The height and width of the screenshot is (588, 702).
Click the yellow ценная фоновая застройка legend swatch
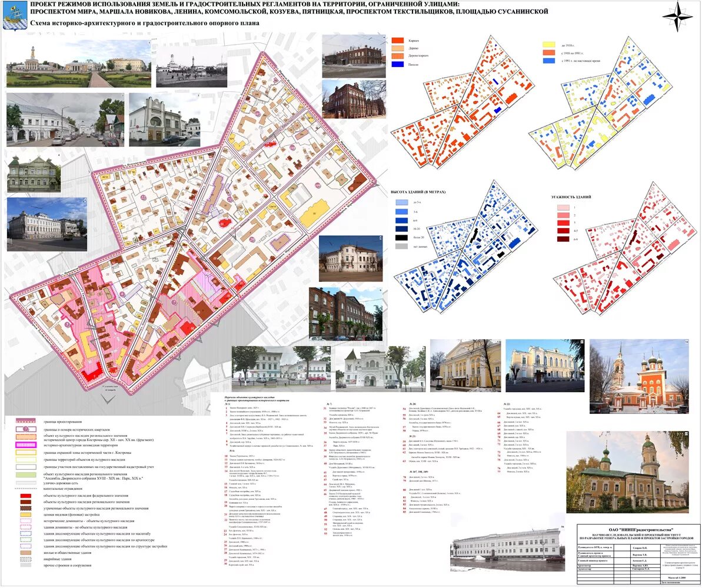[x=26, y=515]
